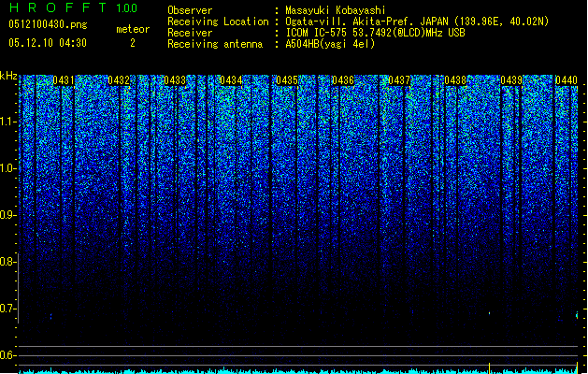Click the Receiving antenna field label
Screen dimensions: 588x374
point(215,44)
